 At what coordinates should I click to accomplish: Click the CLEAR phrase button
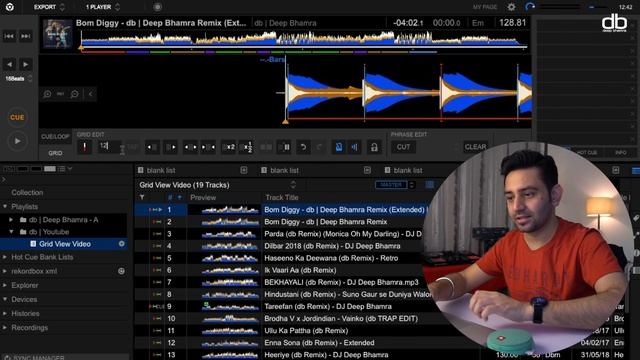pyautogui.click(x=476, y=147)
